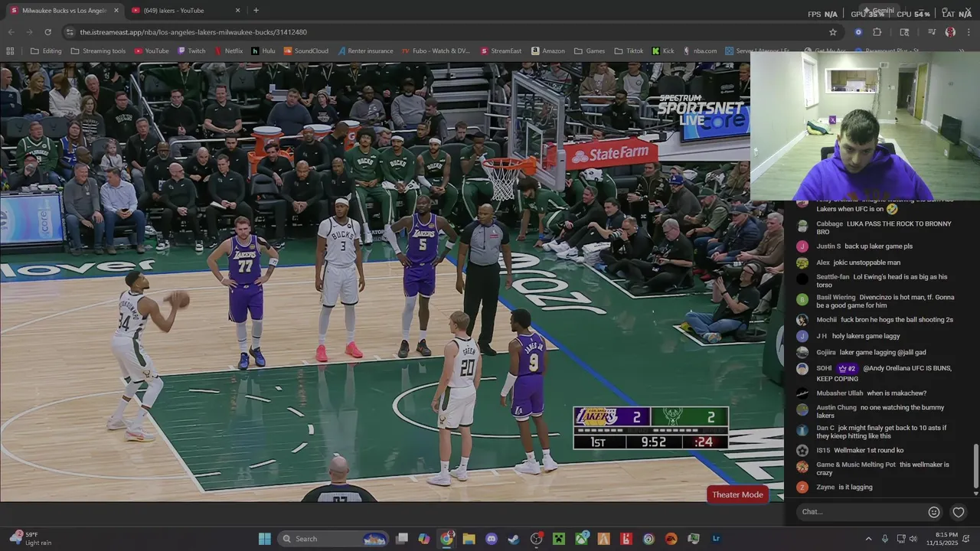Open the nba.com bookmark
The image size is (980, 551).
point(701,51)
